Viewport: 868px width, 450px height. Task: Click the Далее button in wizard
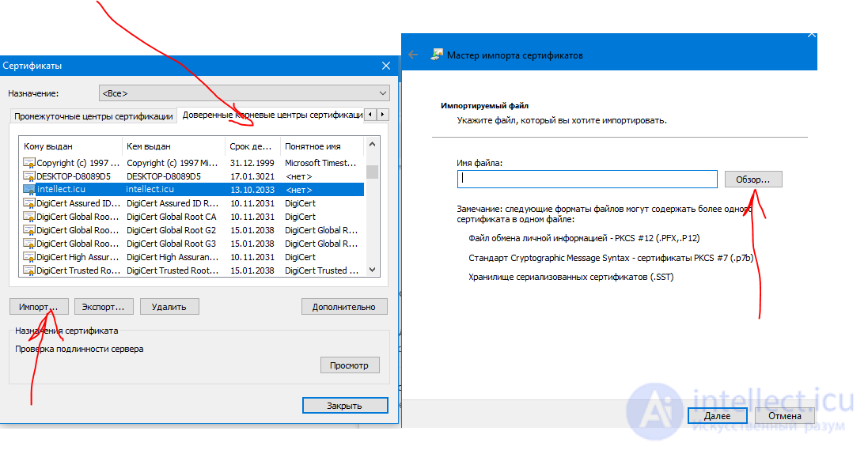coord(718,416)
